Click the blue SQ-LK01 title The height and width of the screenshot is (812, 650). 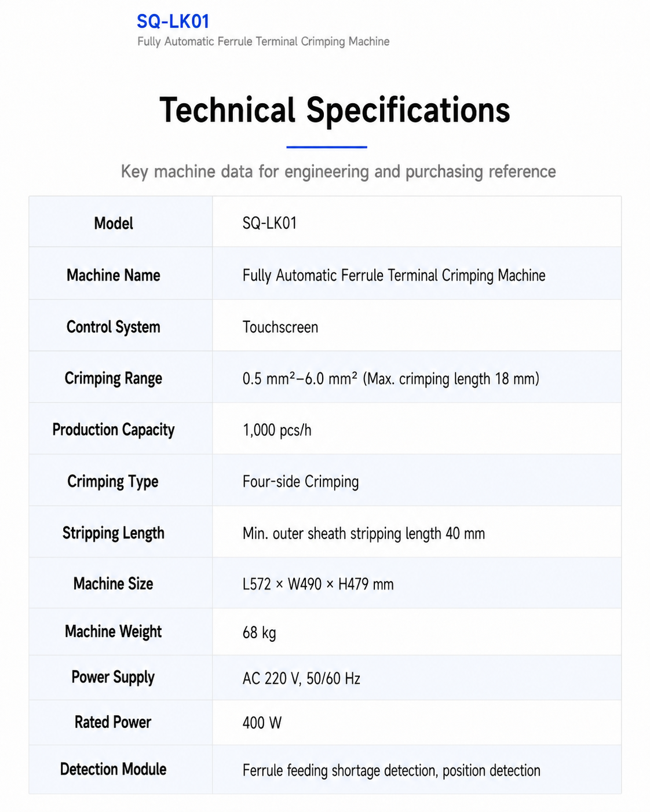(173, 21)
